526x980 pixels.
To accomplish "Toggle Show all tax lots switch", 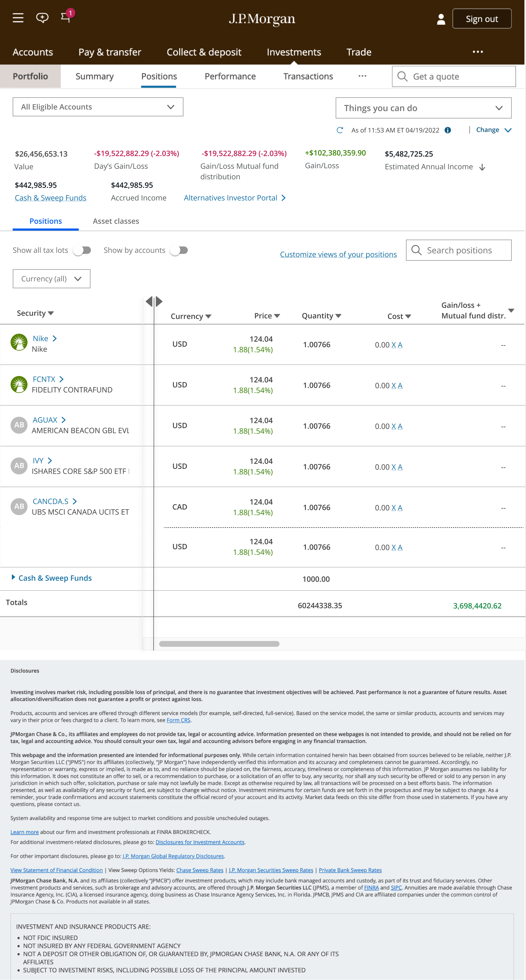I will coord(82,250).
